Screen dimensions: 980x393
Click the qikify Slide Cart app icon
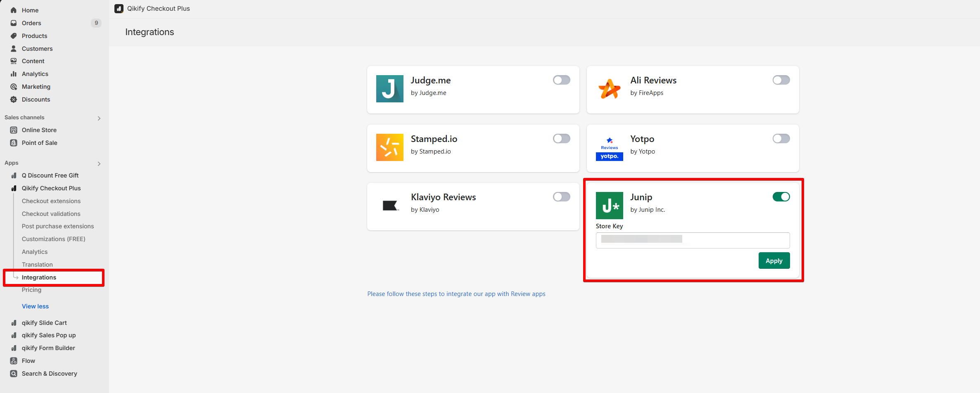click(x=14, y=323)
